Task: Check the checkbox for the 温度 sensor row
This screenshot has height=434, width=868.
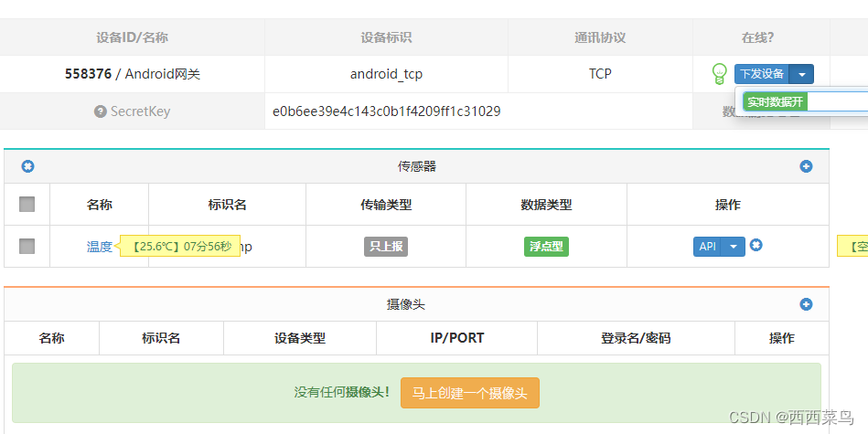Action: pyautogui.click(x=27, y=246)
